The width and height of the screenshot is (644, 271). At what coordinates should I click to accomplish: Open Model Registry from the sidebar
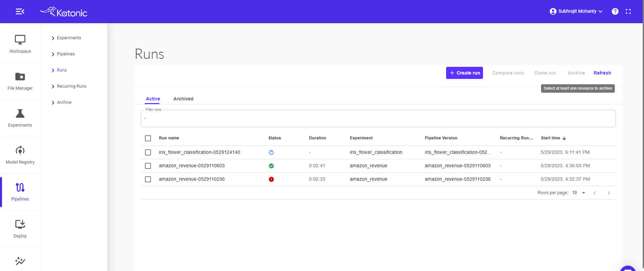20,155
